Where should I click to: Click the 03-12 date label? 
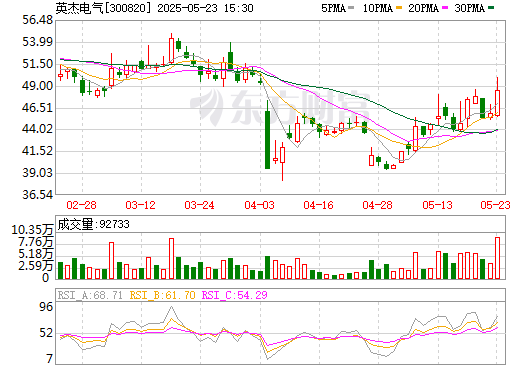[140, 205]
